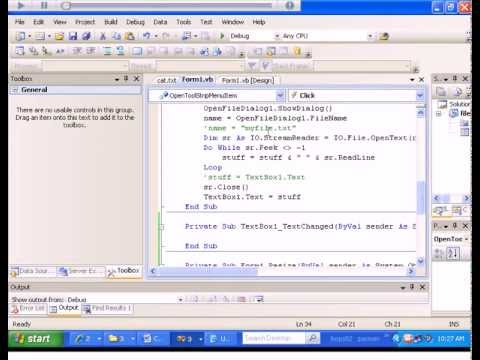This screenshot has height=360, width=480.
Task: Click the Properties icon in Solution Explorer toolbar
Action: [x=441, y=91]
